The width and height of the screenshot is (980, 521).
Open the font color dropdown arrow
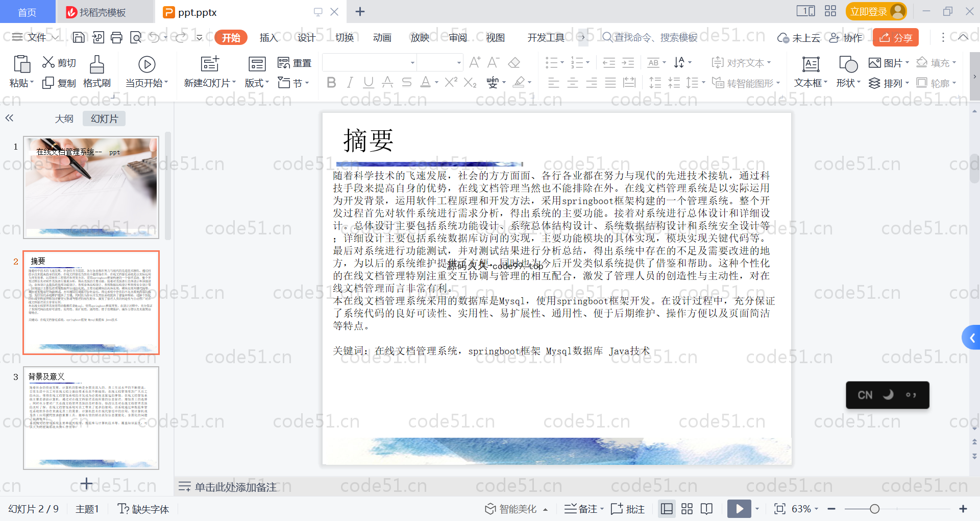(x=436, y=83)
